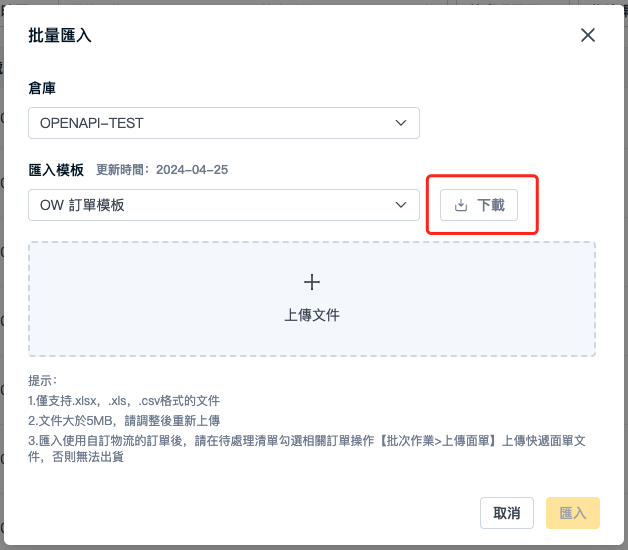Click the 提示 heading text
Viewport: 628px width, 550px height.
point(42,381)
